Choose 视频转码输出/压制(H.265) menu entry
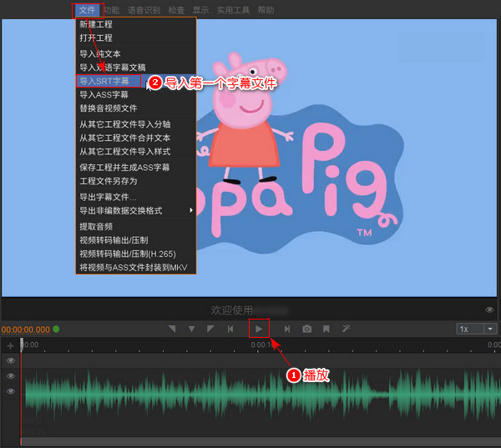The height and width of the screenshot is (448, 501). (136, 254)
